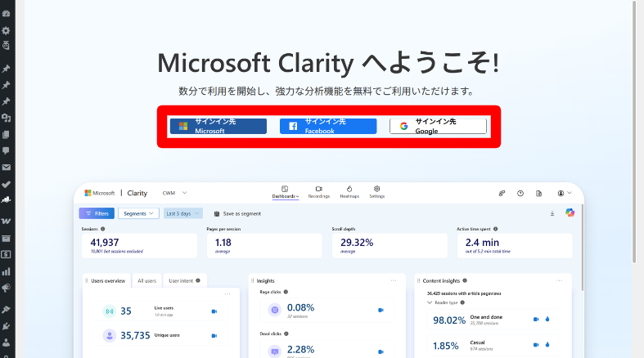Screen dimensions: 644x358
Task: Click the Microsoft Clarity logo in preview
Action: click(116, 193)
